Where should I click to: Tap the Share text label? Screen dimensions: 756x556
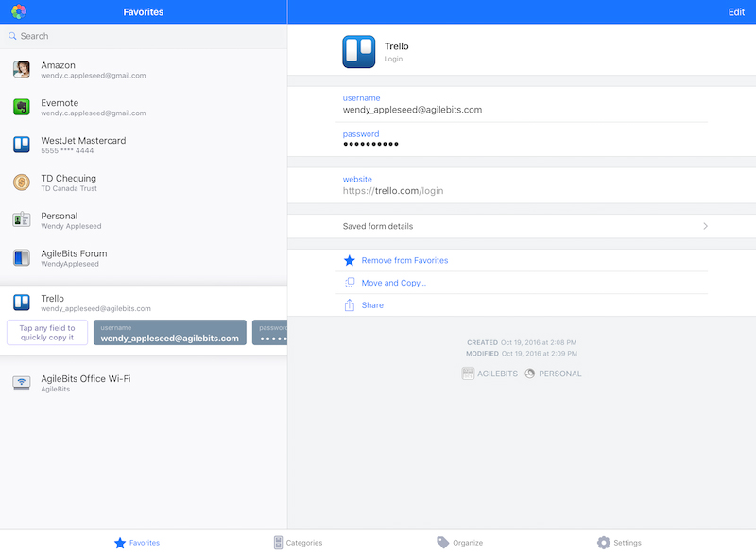coord(372,305)
